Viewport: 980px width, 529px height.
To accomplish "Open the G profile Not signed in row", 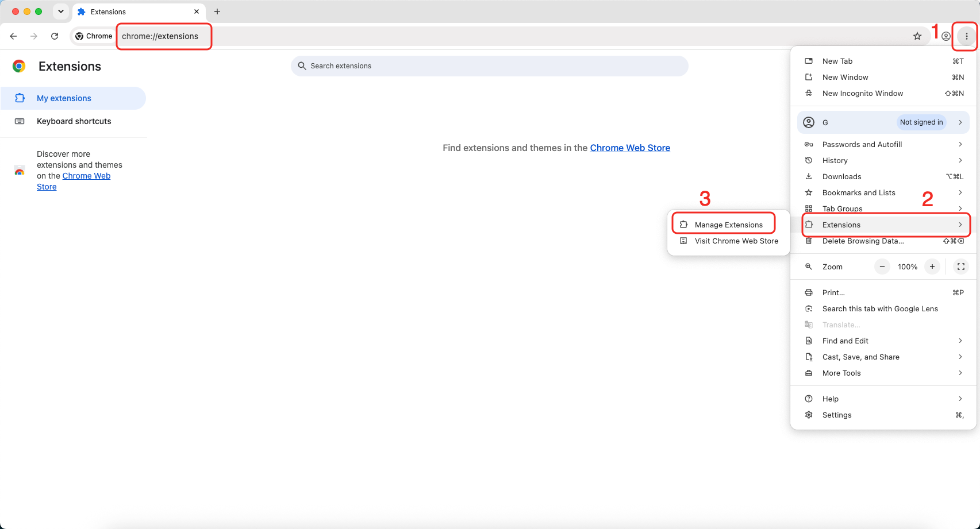I will point(883,122).
